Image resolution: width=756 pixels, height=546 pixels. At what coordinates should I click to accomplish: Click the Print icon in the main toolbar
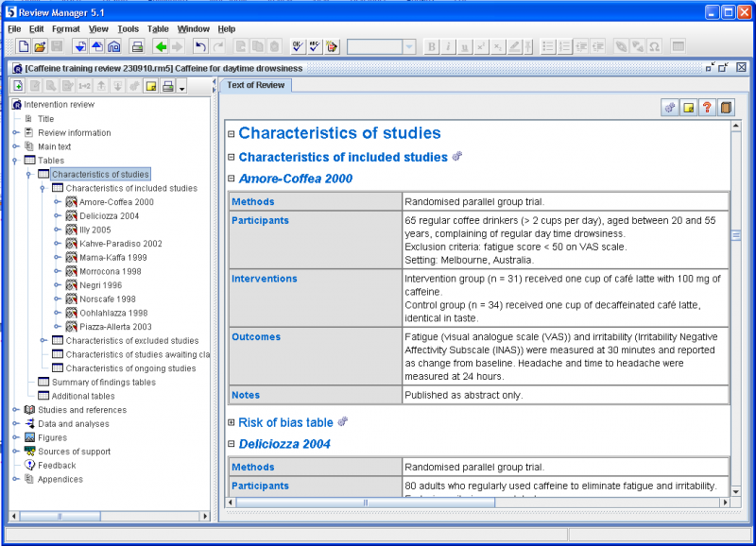coord(137,46)
